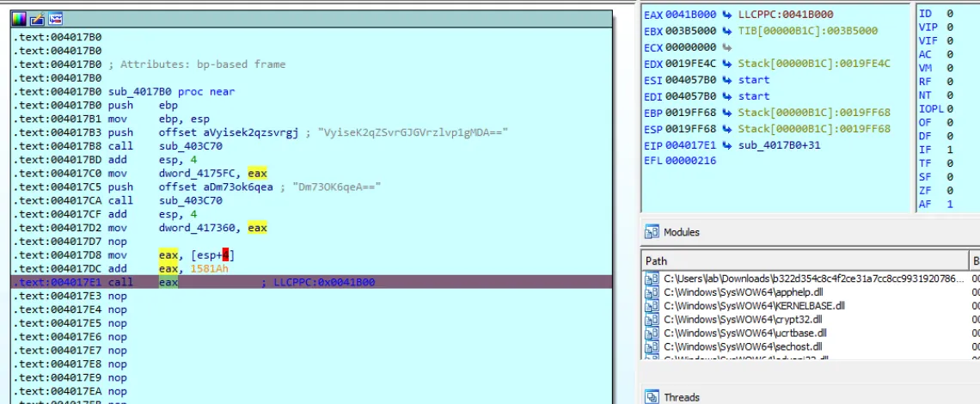Click the 'sub_4017B0 proc near' label

point(171,92)
